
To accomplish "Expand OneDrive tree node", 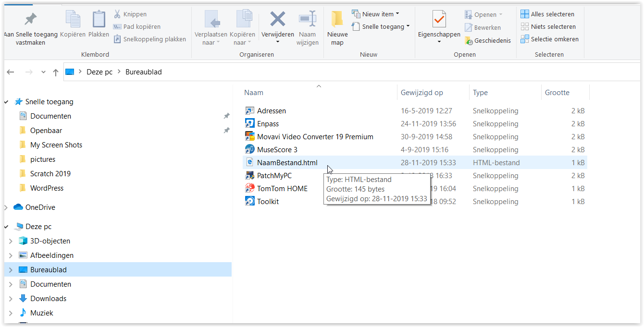I will (6, 207).
